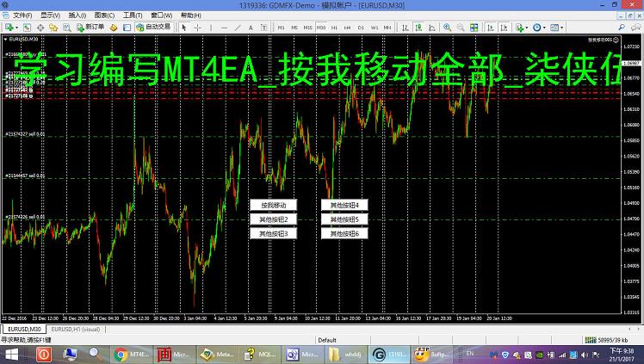Click the 其他按钮2 button
This screenshot has height=364, width=644.
[274, 219]
